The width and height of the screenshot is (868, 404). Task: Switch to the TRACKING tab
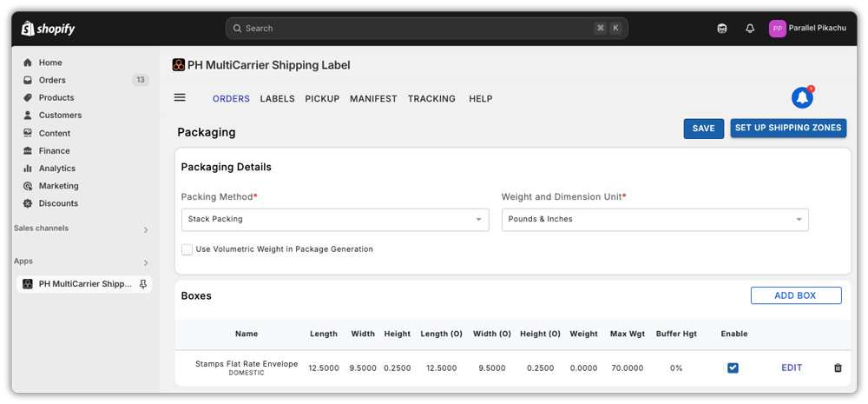pyautogui.click(x=431, y=99)
